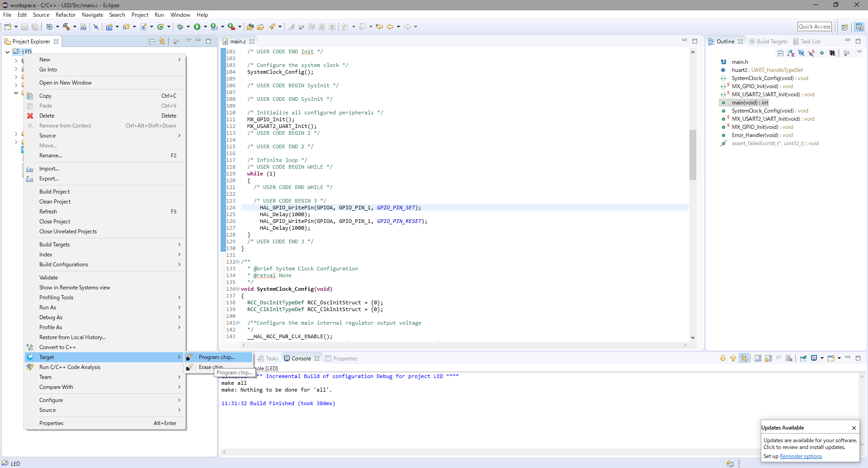Save the current file with the Save icon
Viewport: 868px width, 468px height.
coord(24,27)
